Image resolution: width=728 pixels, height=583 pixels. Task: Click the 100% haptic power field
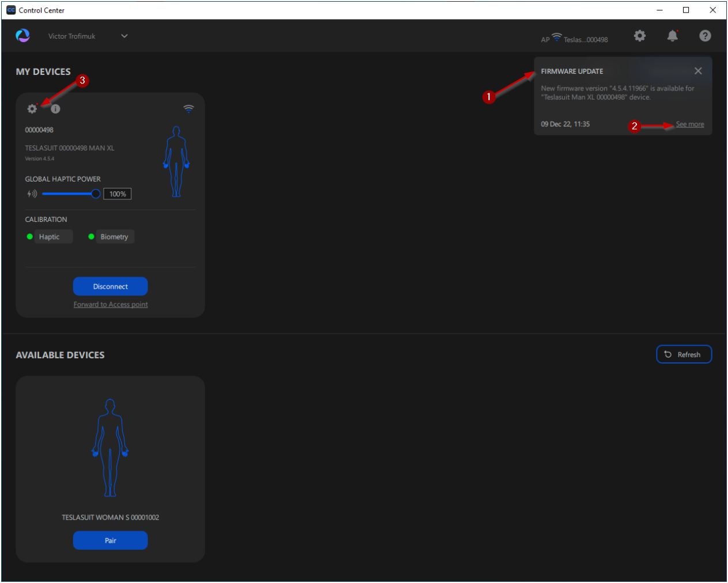tap(117, 194)
